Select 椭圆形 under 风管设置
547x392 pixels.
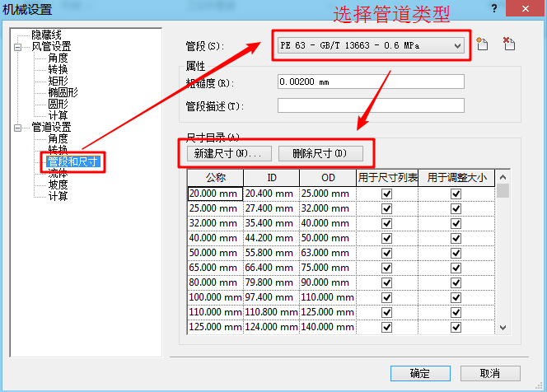[x=63, y=92]
